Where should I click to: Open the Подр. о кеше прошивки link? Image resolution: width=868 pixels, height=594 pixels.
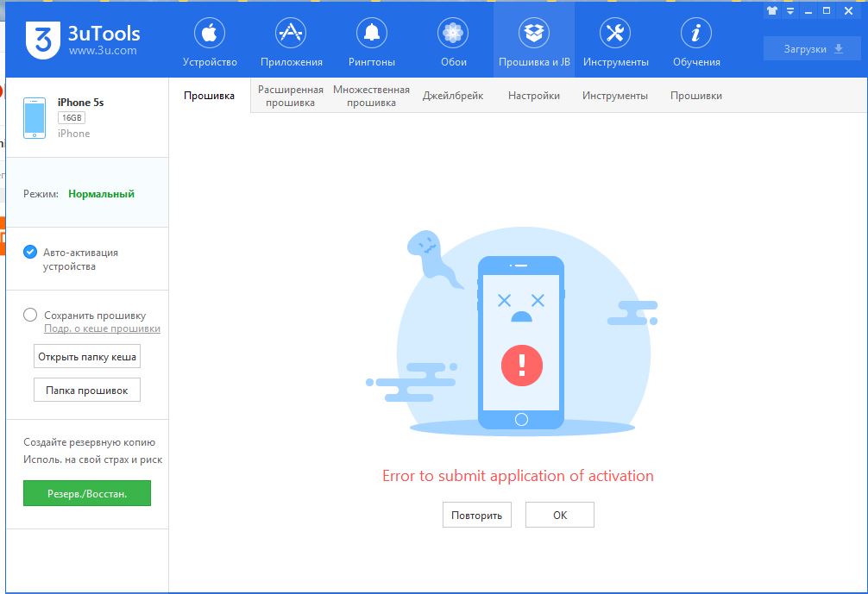103,328
